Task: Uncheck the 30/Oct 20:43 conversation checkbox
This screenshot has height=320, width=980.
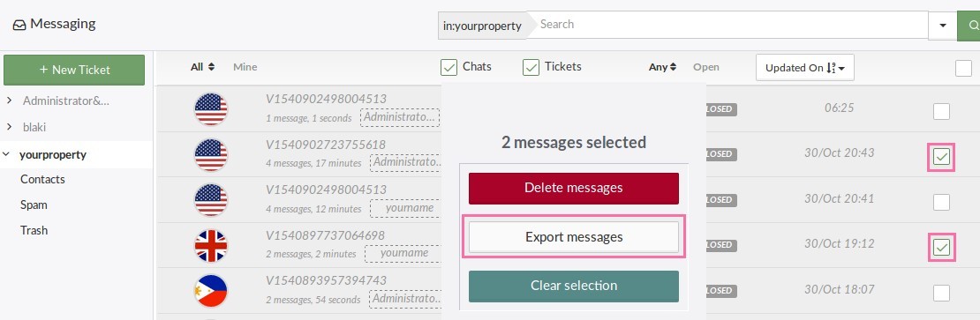Action: point(941,157)
